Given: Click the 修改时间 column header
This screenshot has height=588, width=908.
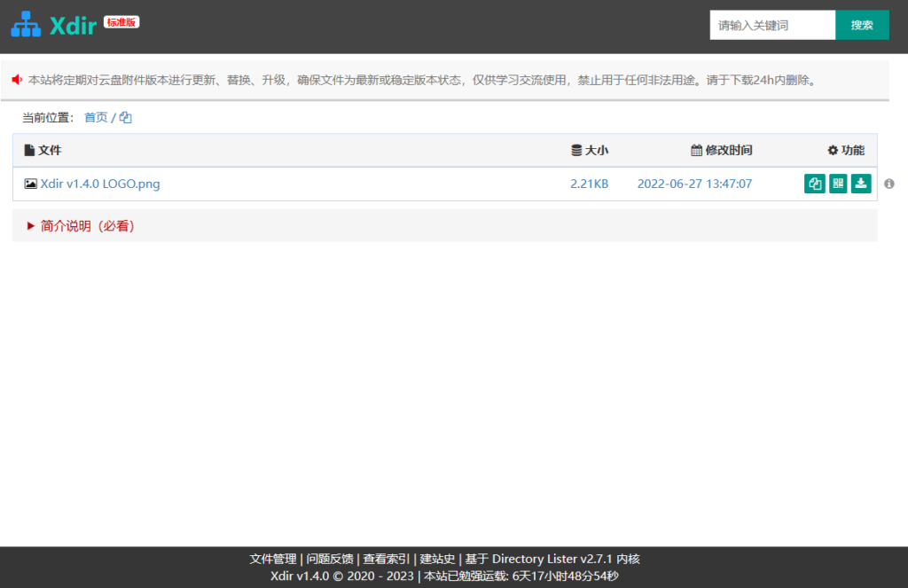Looking at the screenshot, I should click(x=722, y=151).
